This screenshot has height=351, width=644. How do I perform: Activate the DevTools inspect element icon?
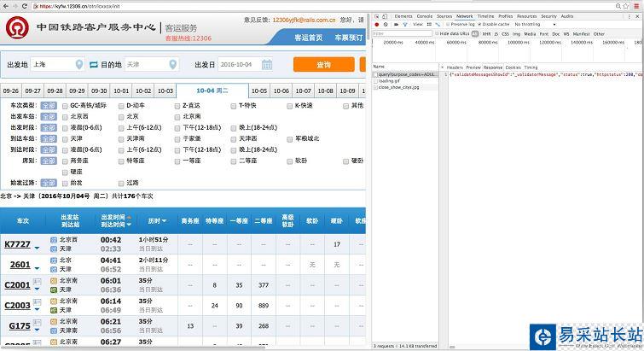(x=377, y=16)
